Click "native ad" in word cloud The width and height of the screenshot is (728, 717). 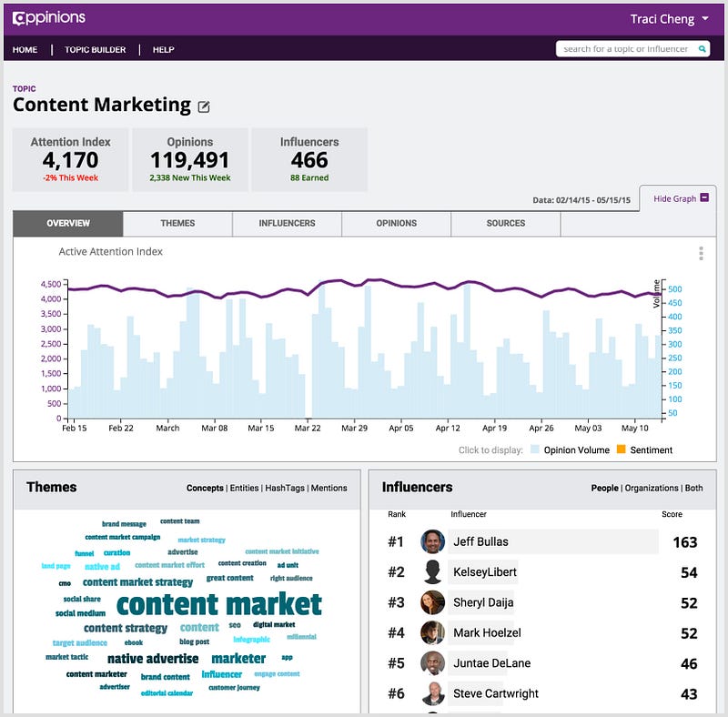point(102,567)
